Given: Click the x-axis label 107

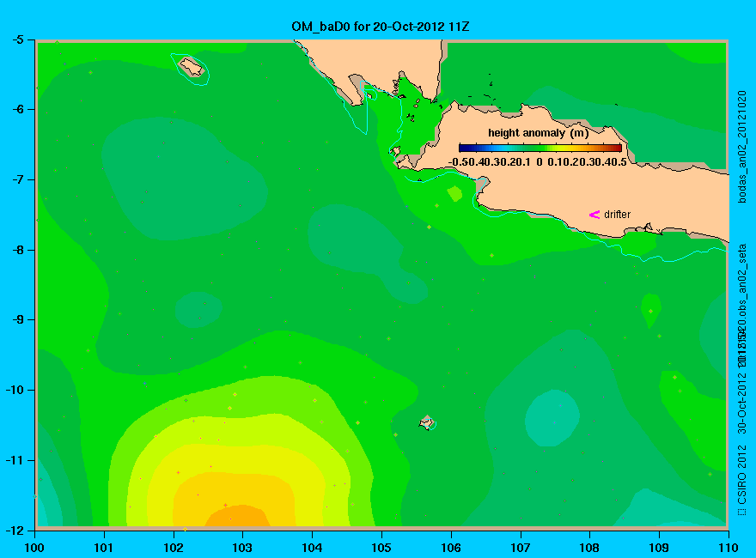Looking at the screenshot, I should click(521, 548).
